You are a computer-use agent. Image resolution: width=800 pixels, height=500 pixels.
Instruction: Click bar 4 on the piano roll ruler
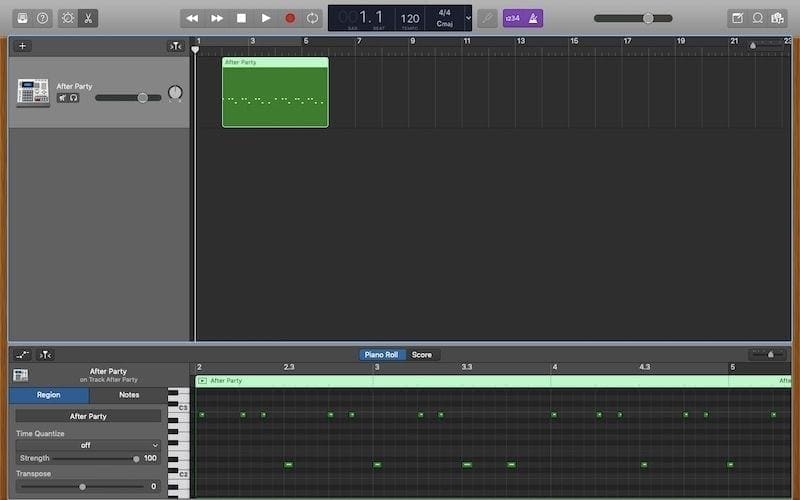click(555, 367)
